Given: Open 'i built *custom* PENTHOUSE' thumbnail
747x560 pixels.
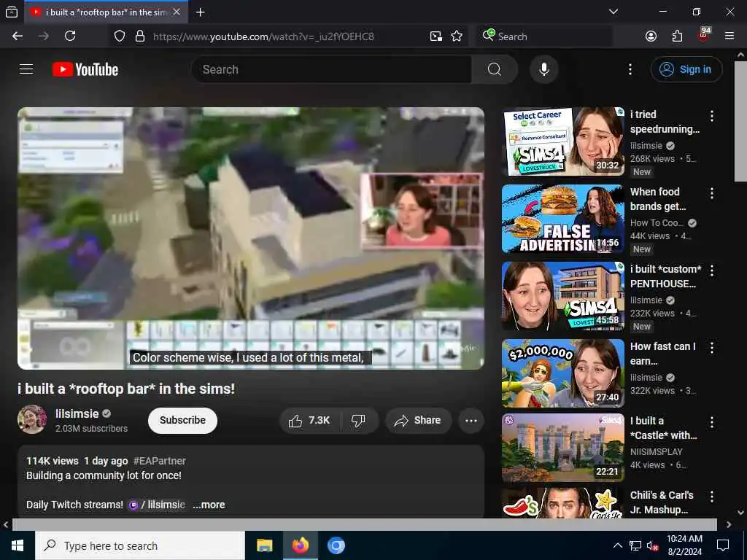Looking at the screenshot, I should click(562, 296).
